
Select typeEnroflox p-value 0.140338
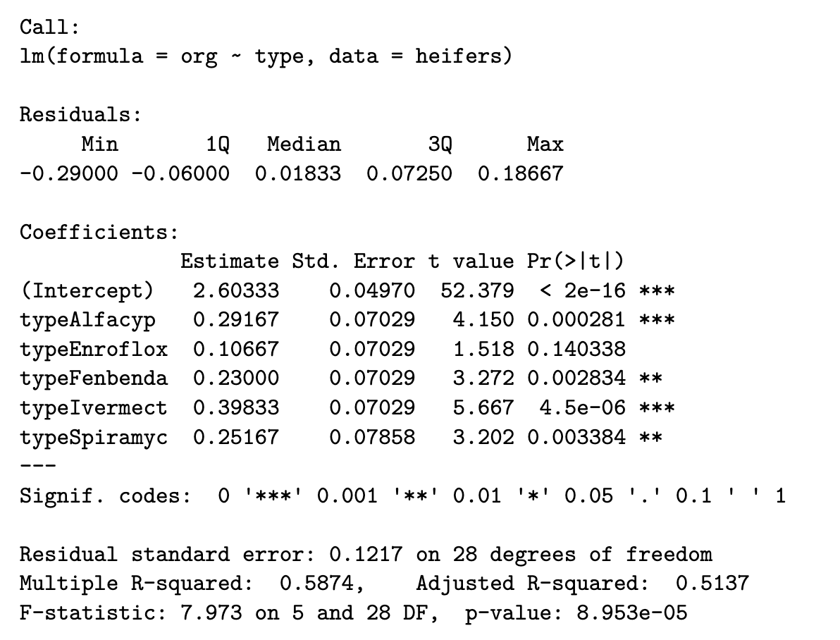click(576, 350)
